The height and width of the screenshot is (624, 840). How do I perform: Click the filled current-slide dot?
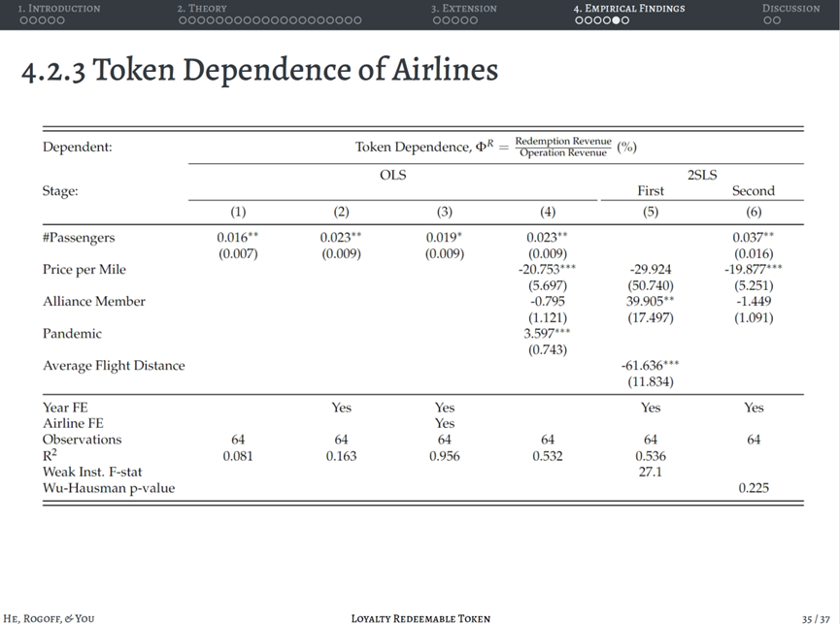(x=616, y=20)
